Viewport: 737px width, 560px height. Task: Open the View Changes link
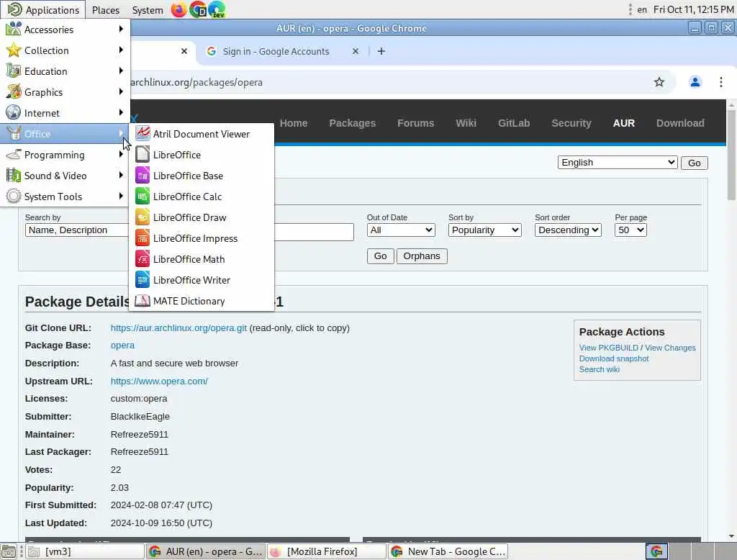tap(670, 348)
